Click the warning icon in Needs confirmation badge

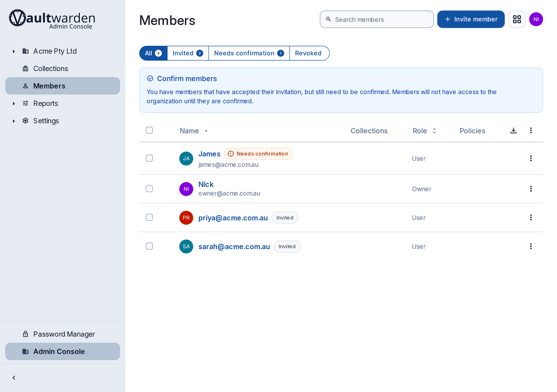231,154
